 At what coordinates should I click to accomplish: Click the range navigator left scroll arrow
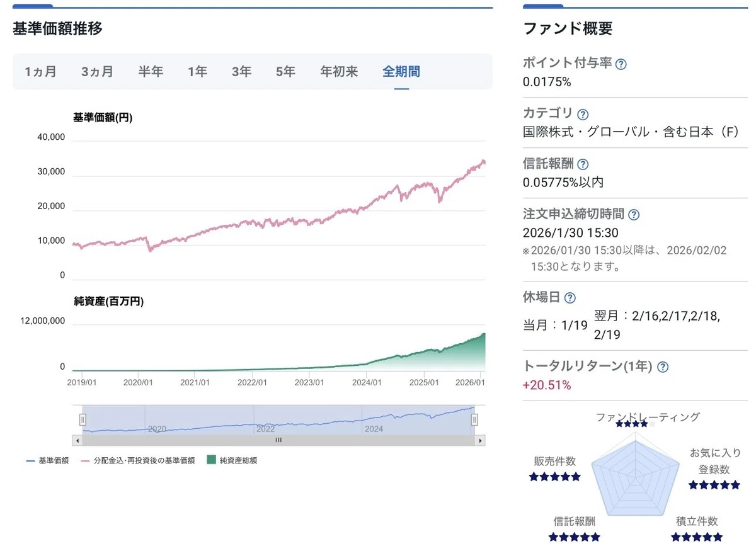77,440
